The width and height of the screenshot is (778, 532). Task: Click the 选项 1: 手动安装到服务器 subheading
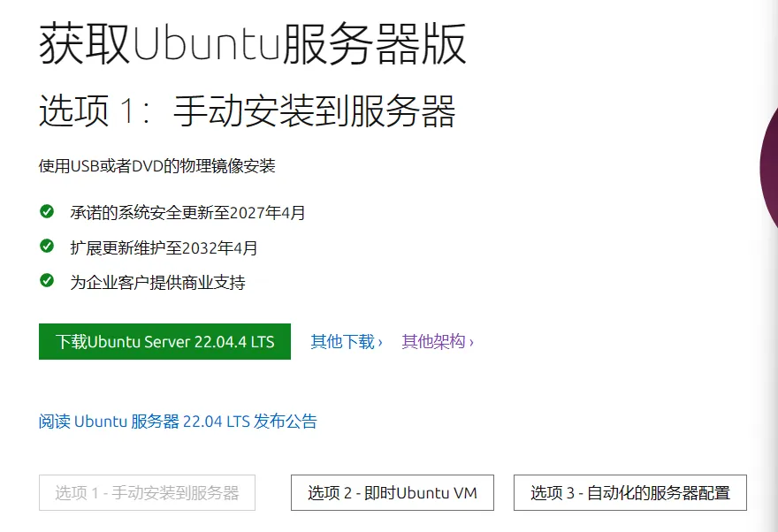click(247, 110)
